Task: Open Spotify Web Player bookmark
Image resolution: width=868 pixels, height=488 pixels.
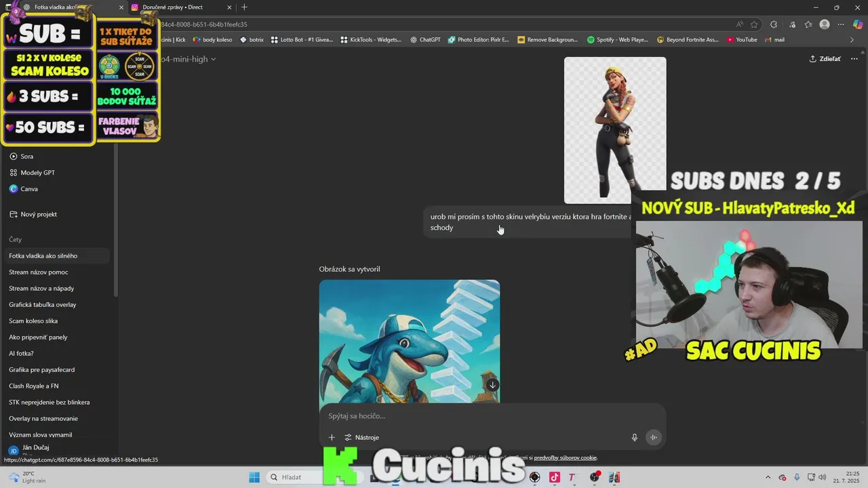Action: point(618,40)
